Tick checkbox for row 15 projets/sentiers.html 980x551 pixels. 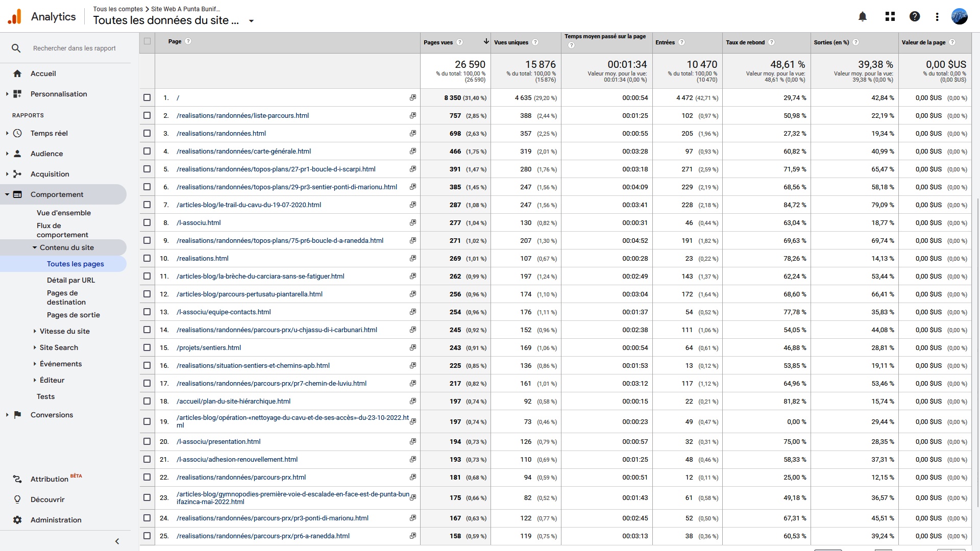coord(147,347)
